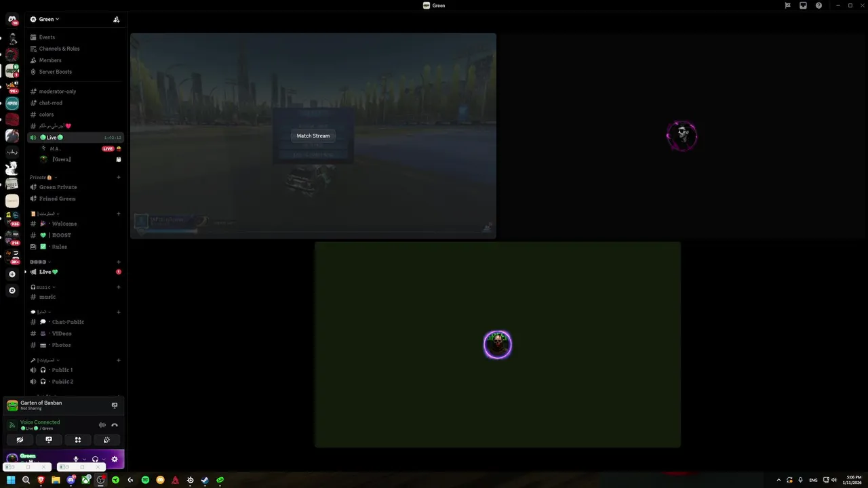Open the chat-mod channel
The width and height of the screenshot is (868, 488).
[75, 103]
